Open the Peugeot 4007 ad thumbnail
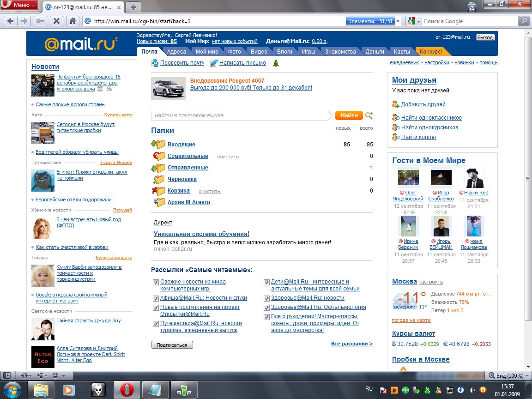Screen dimensions: 532x399 click(168, 89)
